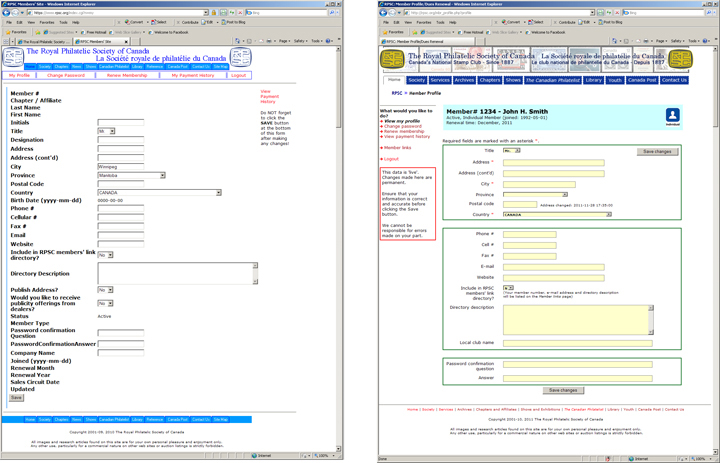The width and height of the screenshot is (720, 463).
Task: Open Renew Membership tab in left page
Action: [x=127, y=75]
